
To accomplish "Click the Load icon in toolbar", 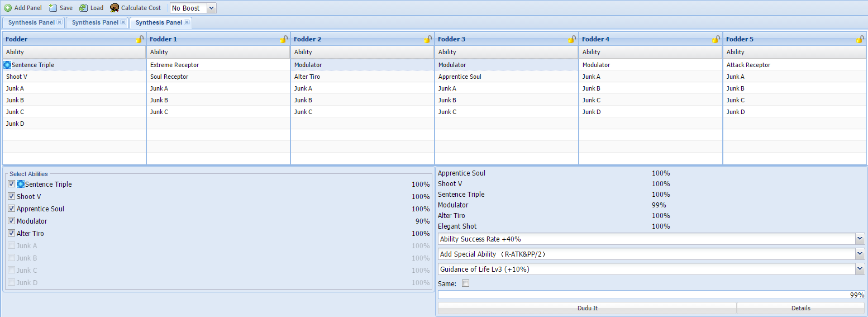I will [x=83, y=8].
